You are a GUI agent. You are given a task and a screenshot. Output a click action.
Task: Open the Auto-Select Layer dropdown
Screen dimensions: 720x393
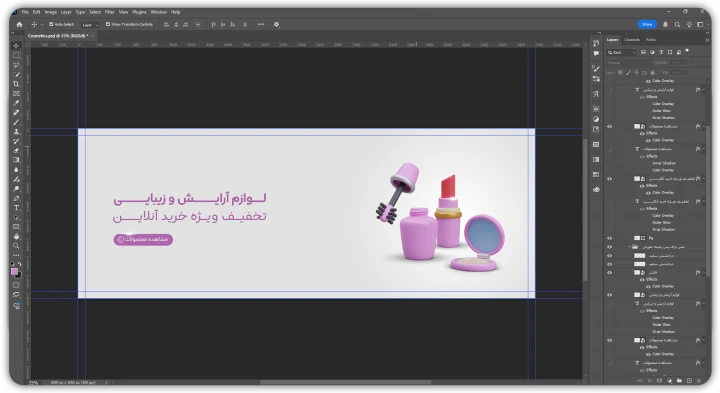pyautogui.click(x=90, y=25)
